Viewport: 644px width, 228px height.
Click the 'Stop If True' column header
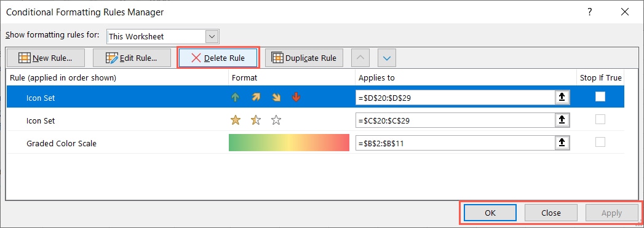tap(600, 77)
